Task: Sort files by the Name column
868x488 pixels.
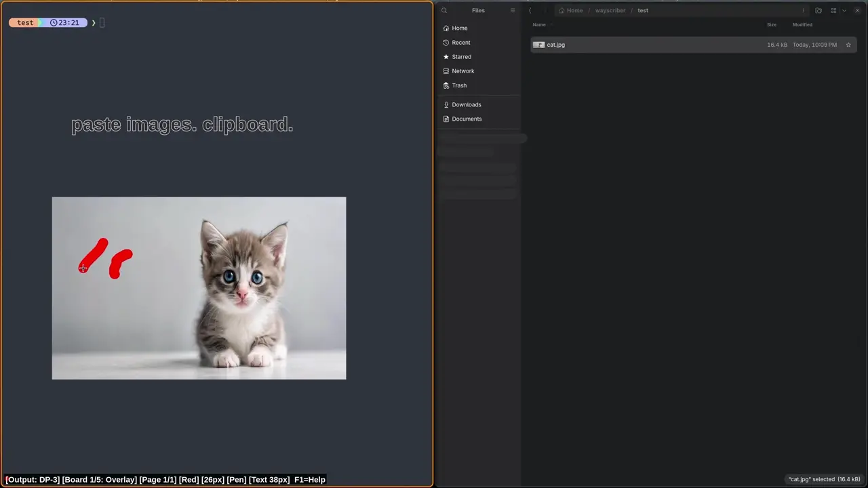Action: (539, 24)
